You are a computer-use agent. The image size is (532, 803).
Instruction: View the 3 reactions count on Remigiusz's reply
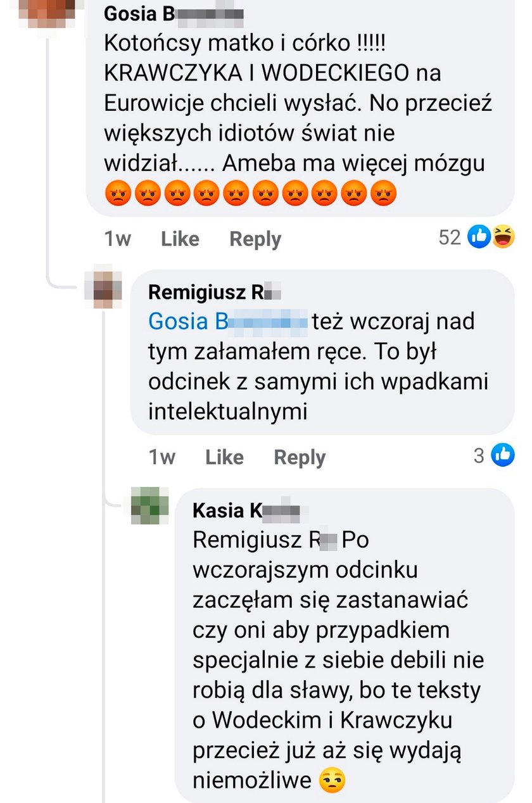coord(479,455)
